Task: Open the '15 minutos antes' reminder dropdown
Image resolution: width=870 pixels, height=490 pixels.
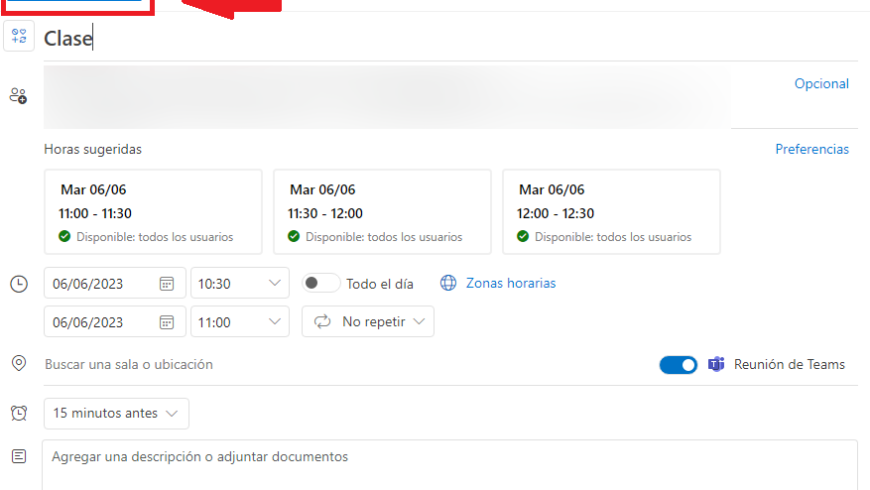Action: [x=116, y=413]
